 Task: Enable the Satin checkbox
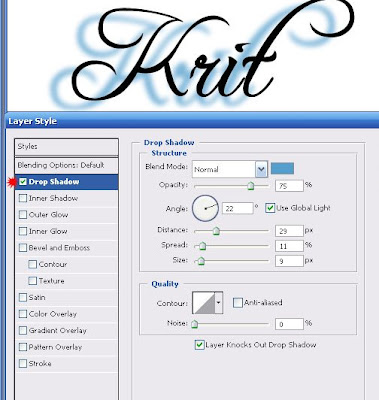pyautogui.click(x=23, y=297)
